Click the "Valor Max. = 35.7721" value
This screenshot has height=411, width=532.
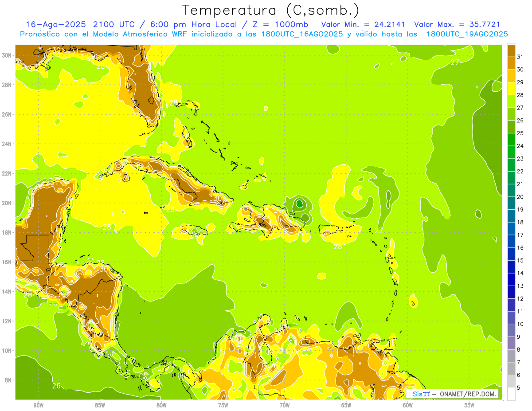pyautogui.click(x=457, y=24)
